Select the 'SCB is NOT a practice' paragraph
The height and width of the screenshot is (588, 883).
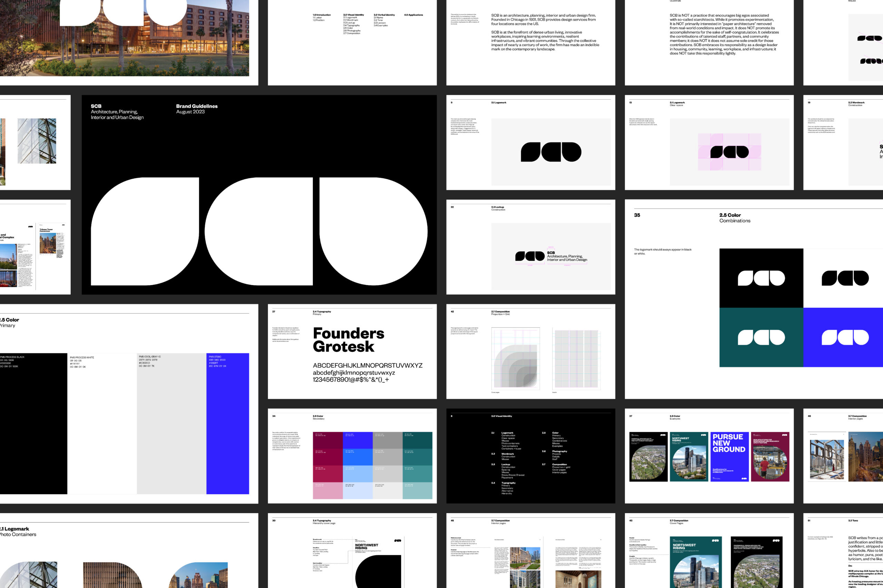click(x=724, y=34)
